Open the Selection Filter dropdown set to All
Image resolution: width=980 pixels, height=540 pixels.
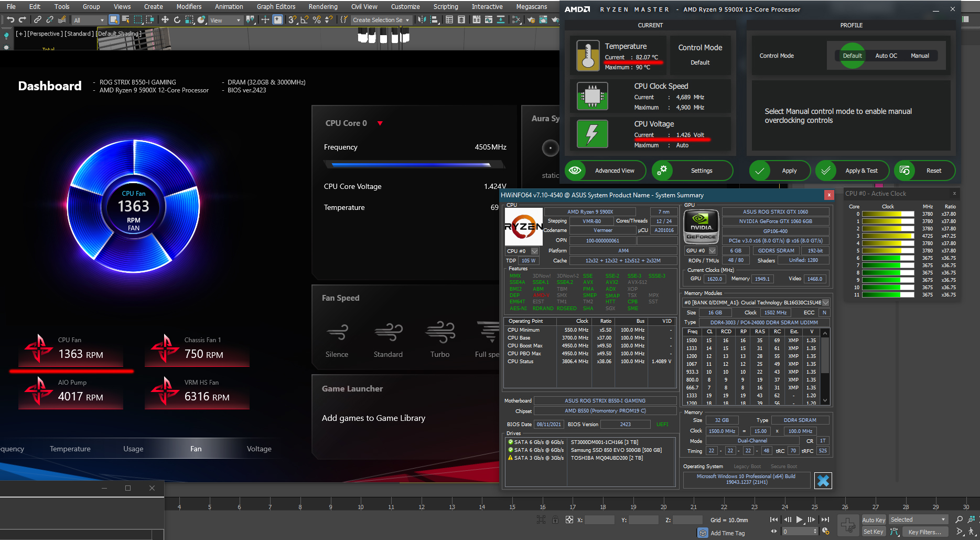89,20
